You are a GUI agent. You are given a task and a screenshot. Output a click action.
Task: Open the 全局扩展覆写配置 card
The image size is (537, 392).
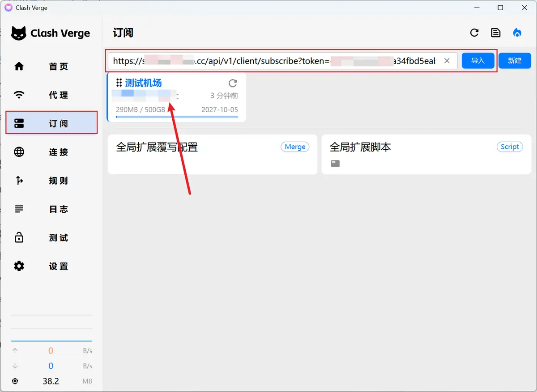213,155
